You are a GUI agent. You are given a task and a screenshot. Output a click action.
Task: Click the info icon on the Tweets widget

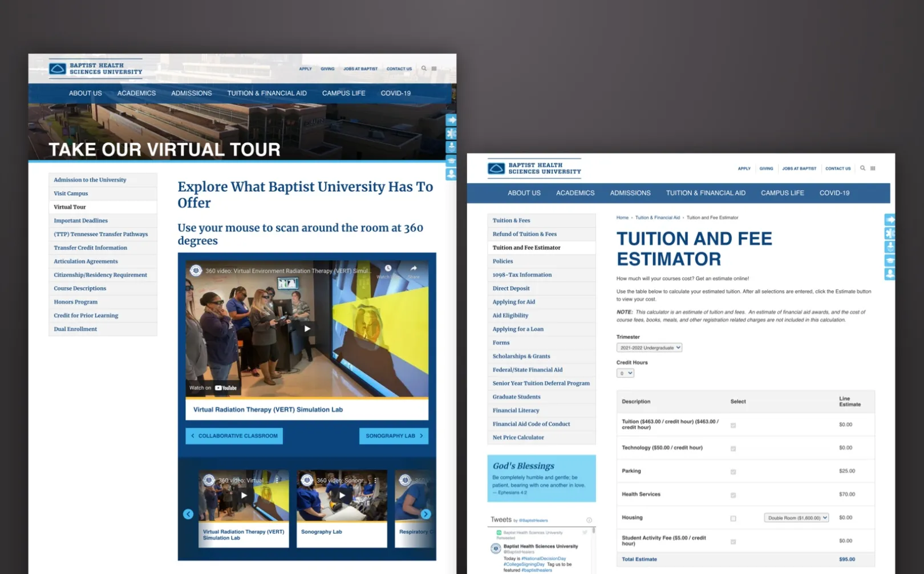[x=589, y=519]
